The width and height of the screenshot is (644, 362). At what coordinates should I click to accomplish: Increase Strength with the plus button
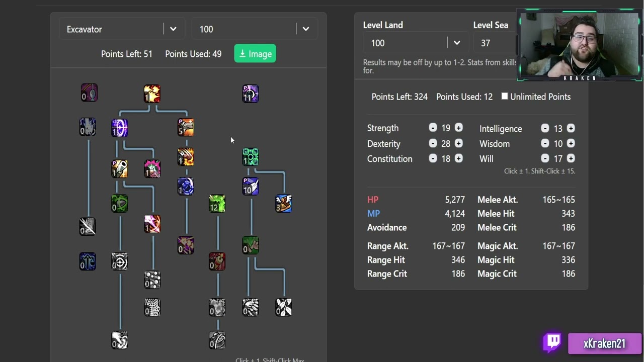point(458,128)
